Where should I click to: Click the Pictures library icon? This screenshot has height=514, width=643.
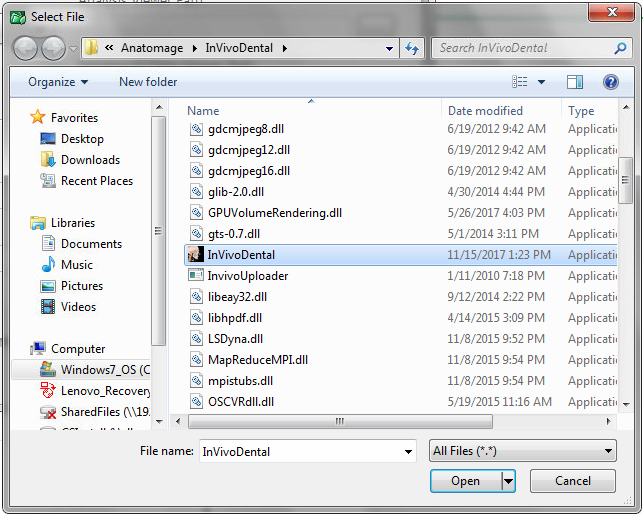[48, 286]
